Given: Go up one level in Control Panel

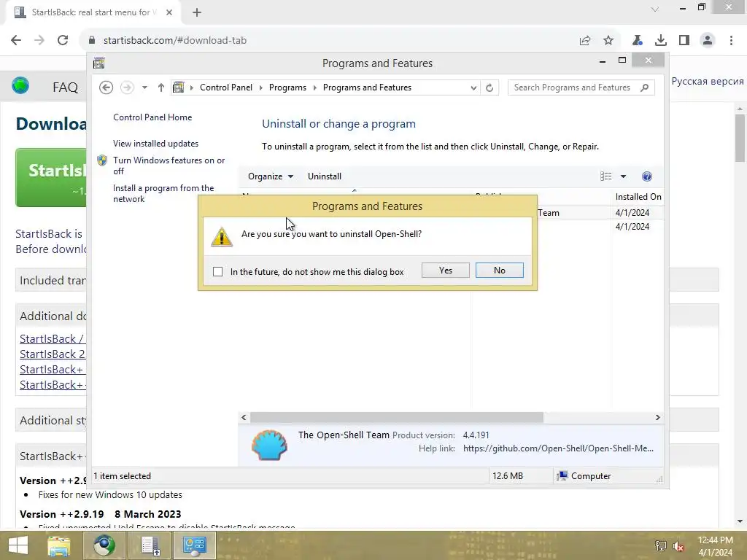Looking at the screenshot, I should click(x=161, y=87).
